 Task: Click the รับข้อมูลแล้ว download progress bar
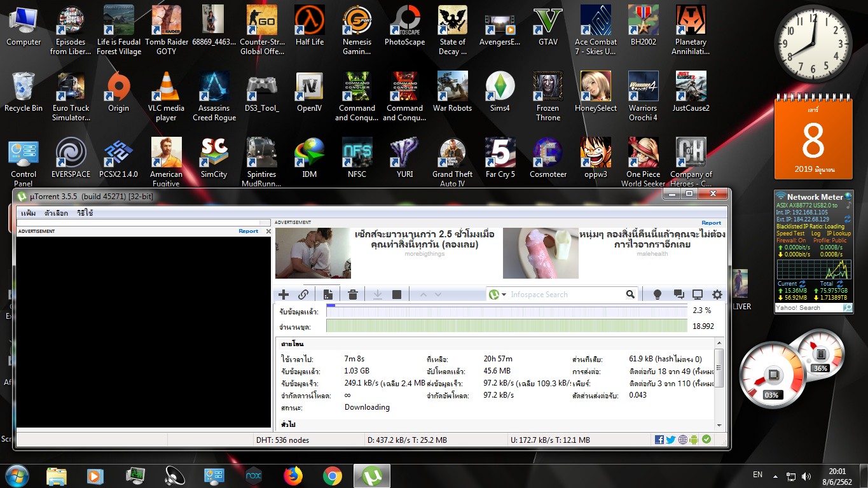pyautogui.click(x=507, y=310)
